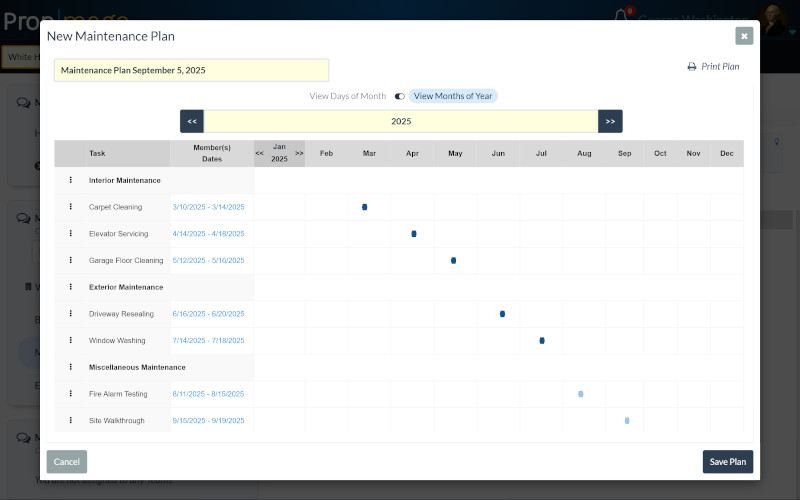800x500 pixels.
Task: Open Miscellaneous Maintenance section options menu
Action: point(71,367)
